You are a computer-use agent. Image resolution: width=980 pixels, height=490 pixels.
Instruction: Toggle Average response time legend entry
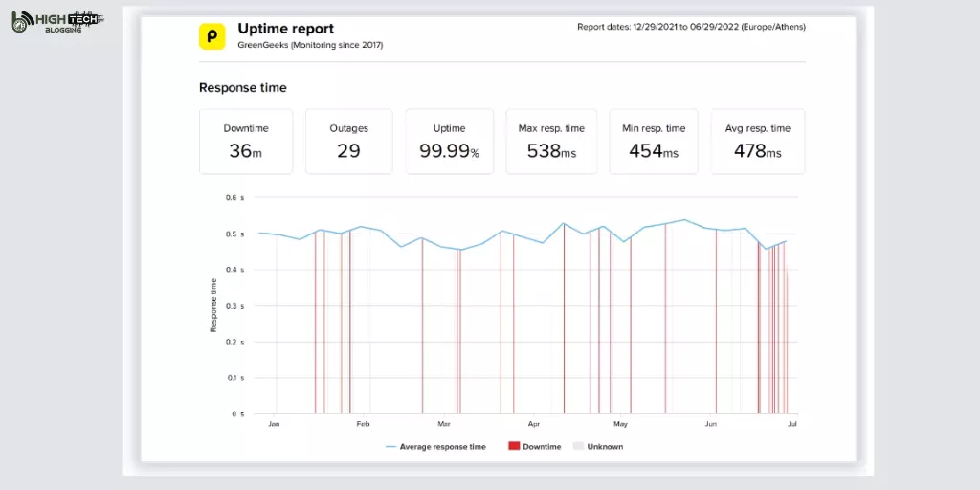[x=435, y=447]
